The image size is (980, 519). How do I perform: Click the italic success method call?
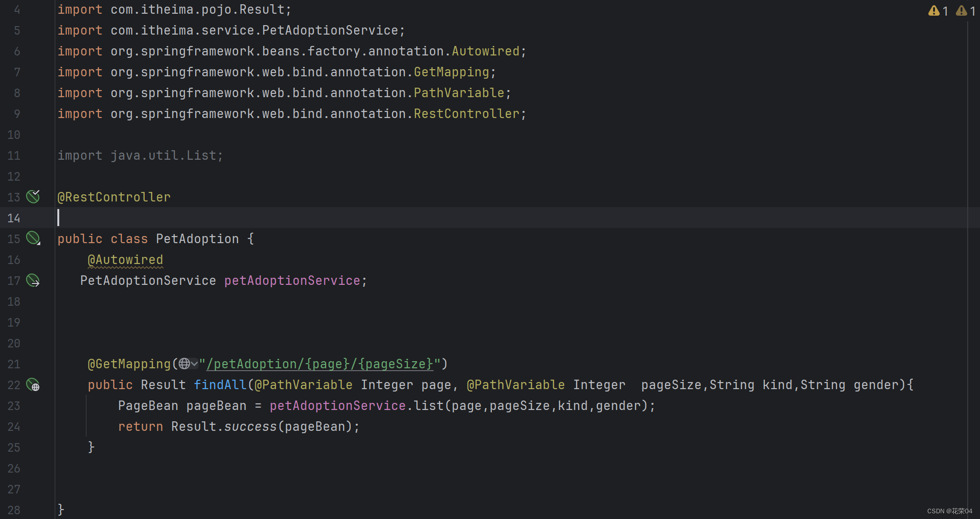click(x=250, y=427)
